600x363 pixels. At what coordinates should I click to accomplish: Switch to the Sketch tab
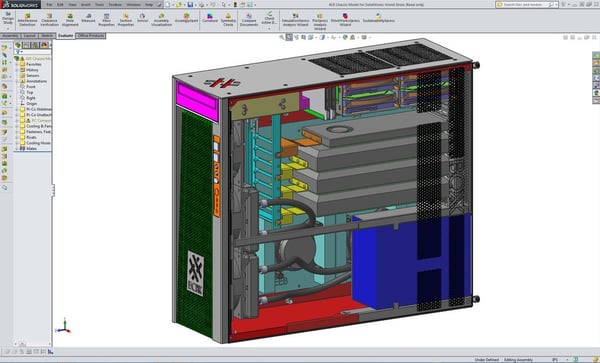pos(47,36)
